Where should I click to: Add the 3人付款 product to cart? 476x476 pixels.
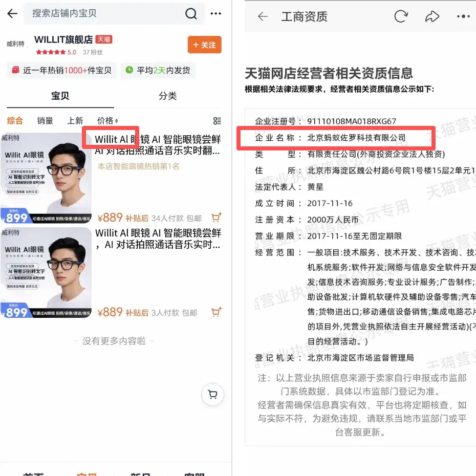(216, 312)
